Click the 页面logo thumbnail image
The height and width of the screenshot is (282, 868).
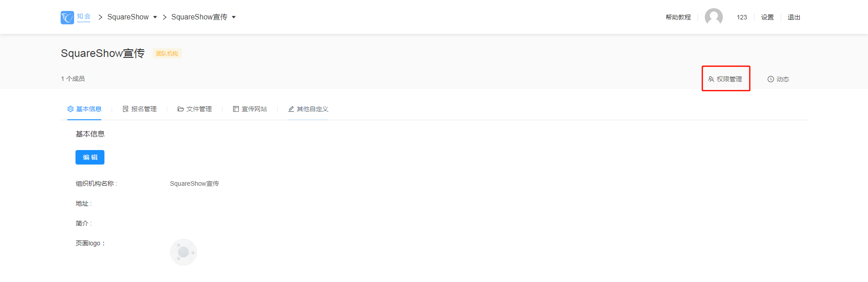(184, 252)
